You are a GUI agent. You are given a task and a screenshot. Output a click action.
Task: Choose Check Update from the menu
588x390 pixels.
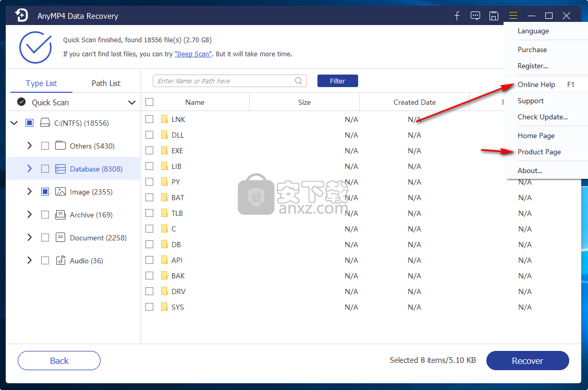(542, 117)
